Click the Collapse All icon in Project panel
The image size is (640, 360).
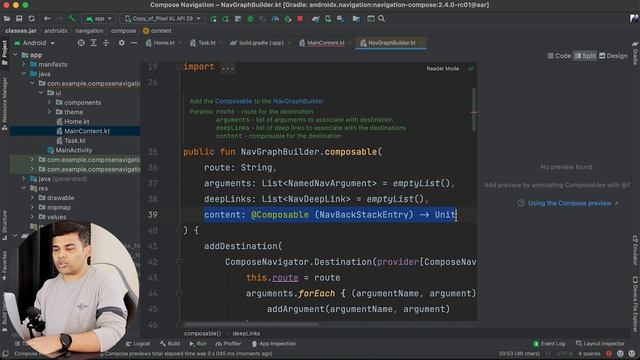[x=106, y=43]
